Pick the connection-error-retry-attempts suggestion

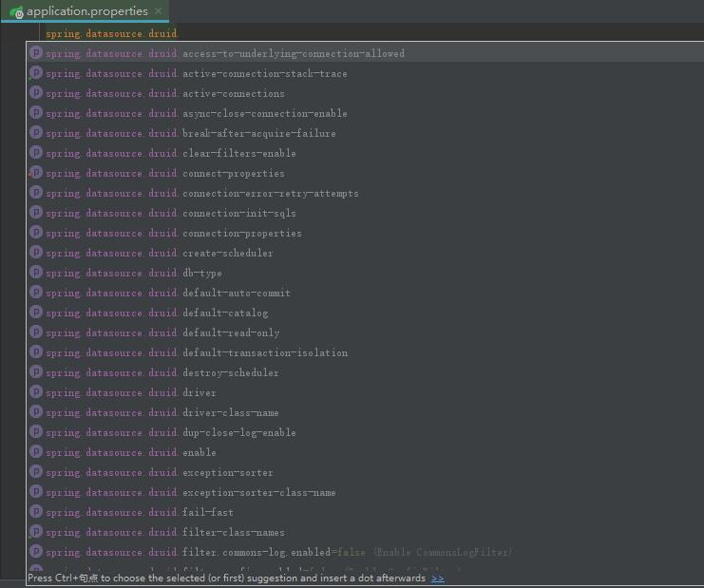click(270, 193)
